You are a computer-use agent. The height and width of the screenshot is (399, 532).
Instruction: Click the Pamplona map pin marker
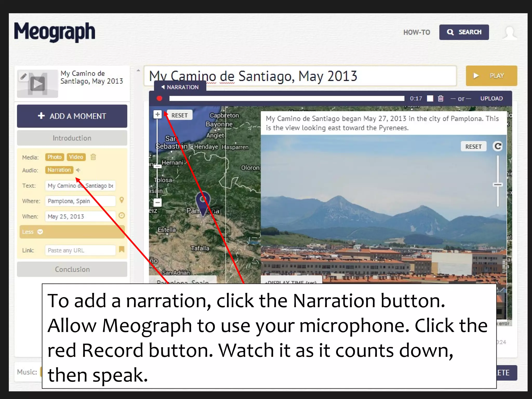[203, 204]
